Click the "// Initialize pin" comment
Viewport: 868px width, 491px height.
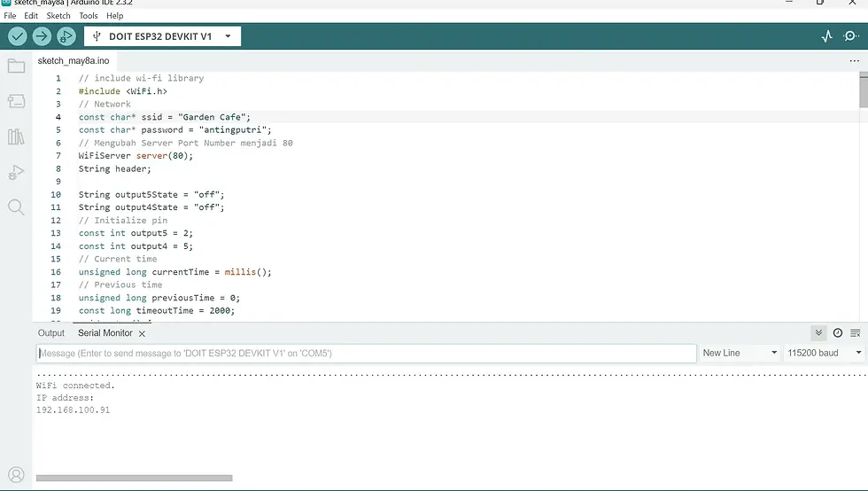point(123,221)
